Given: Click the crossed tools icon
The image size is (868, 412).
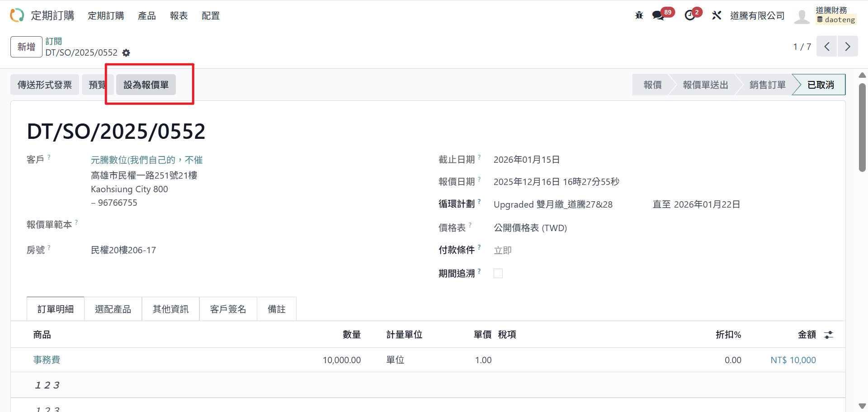Looking at the screenshot, I should coord(717,15).
